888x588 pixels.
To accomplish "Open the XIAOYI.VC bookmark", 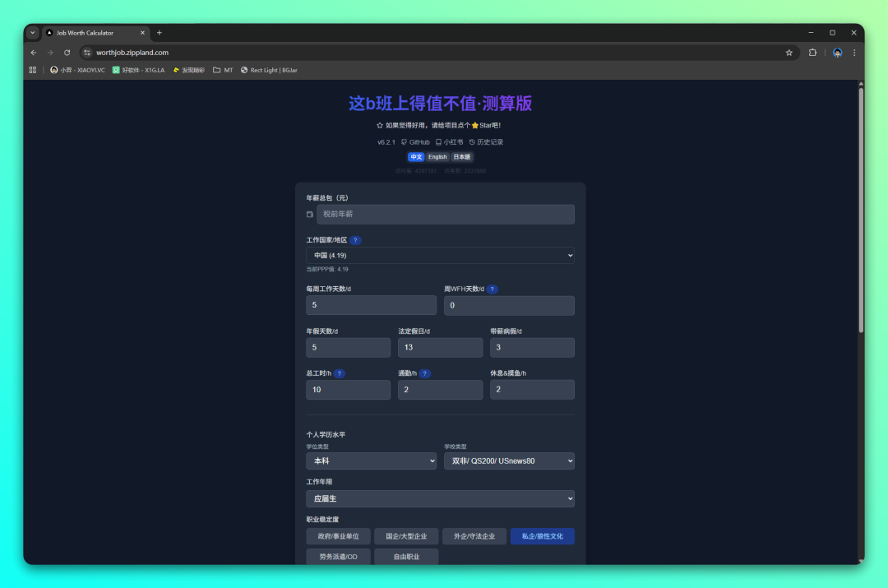I will pos(77,70).
